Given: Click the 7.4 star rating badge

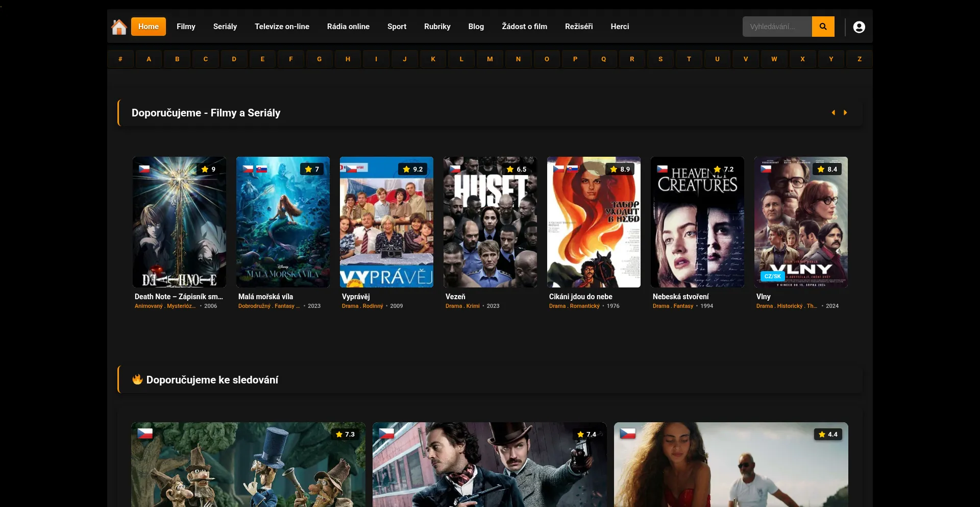Looking at the screenshot, I should [x=586, y=434].
